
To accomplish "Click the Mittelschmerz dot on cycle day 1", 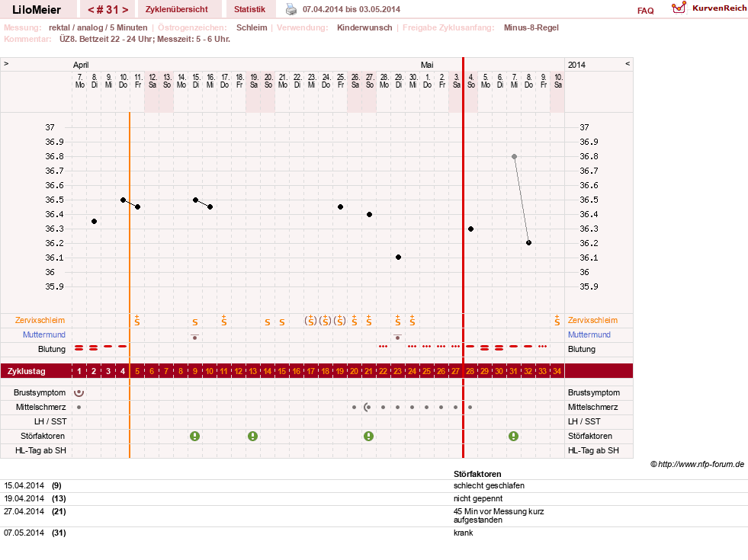I will click(79, 408).
